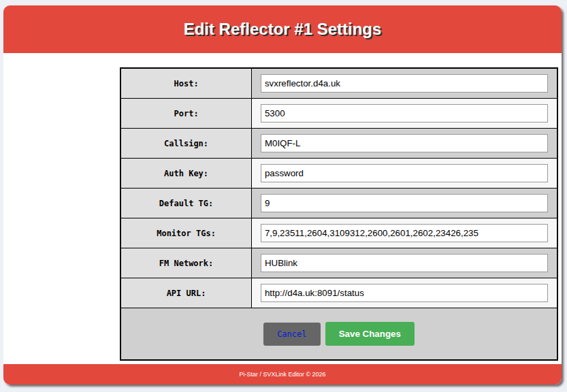This screenshot has width=567, height=392.
Task: Click the "Default TG:" label
Action: point(186,203)
